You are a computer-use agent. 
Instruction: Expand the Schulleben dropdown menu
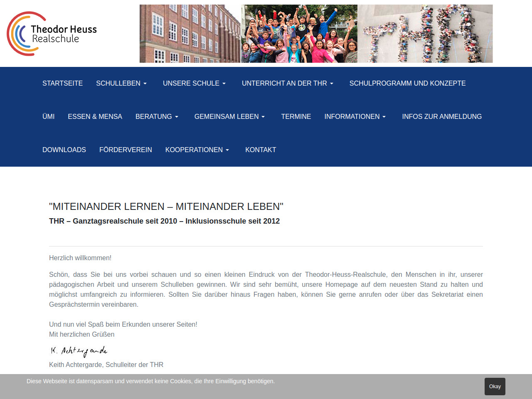click(121, 83)
